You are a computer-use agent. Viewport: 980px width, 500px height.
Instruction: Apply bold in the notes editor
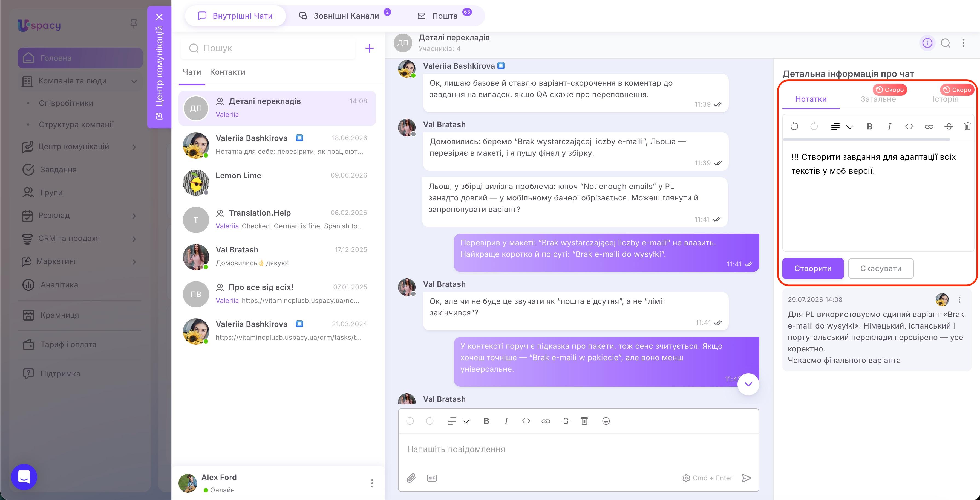tap(869, 127)
